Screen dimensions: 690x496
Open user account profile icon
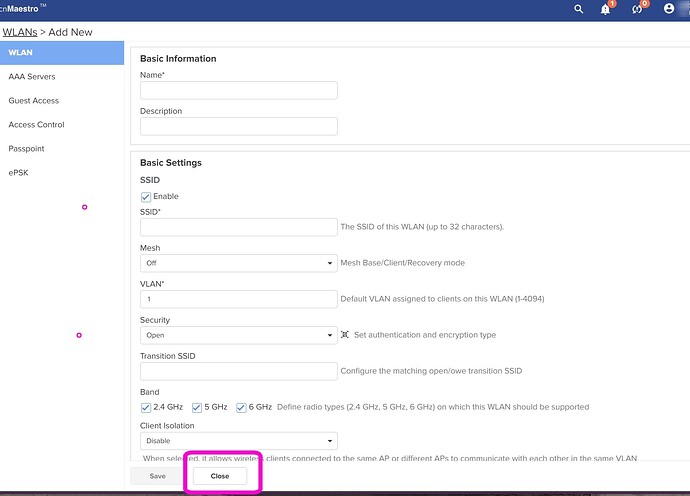point(669,9)
